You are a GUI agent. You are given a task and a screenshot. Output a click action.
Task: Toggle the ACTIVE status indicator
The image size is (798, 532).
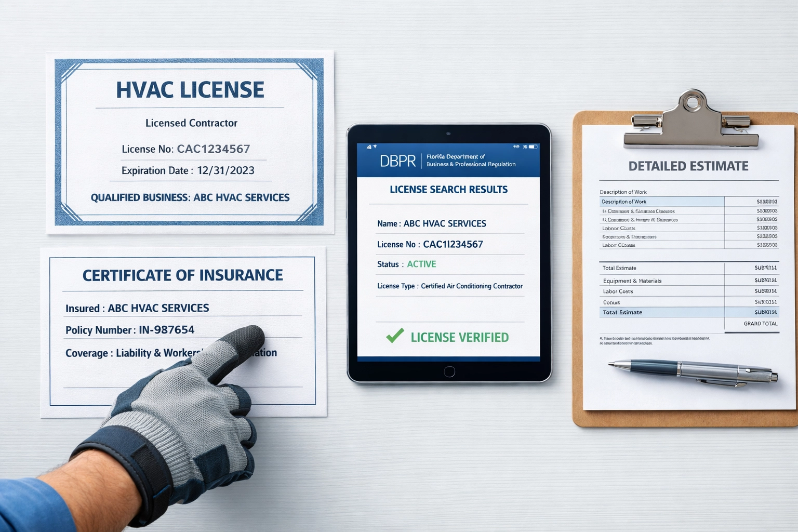pos(422,264)
